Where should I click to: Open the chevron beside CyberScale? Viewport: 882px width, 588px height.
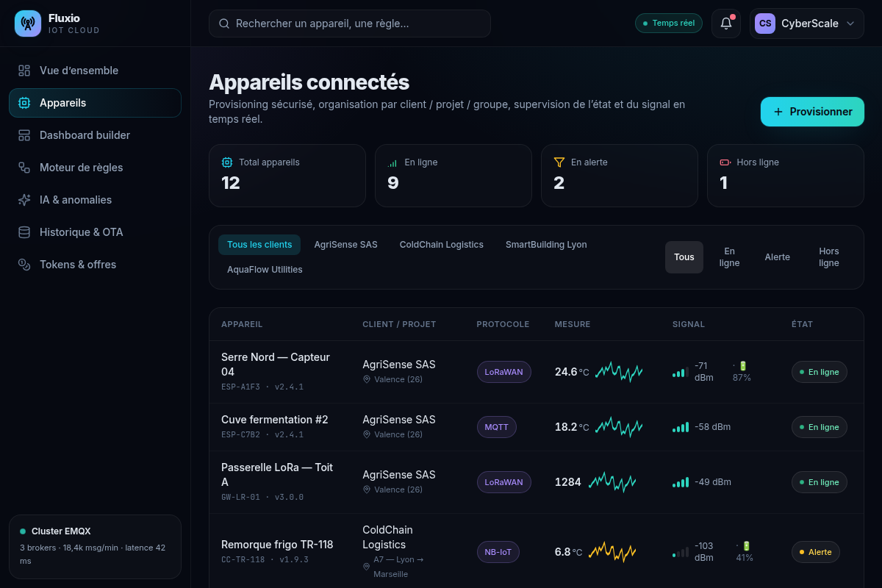pyautogui.click(x=850, y=24)
